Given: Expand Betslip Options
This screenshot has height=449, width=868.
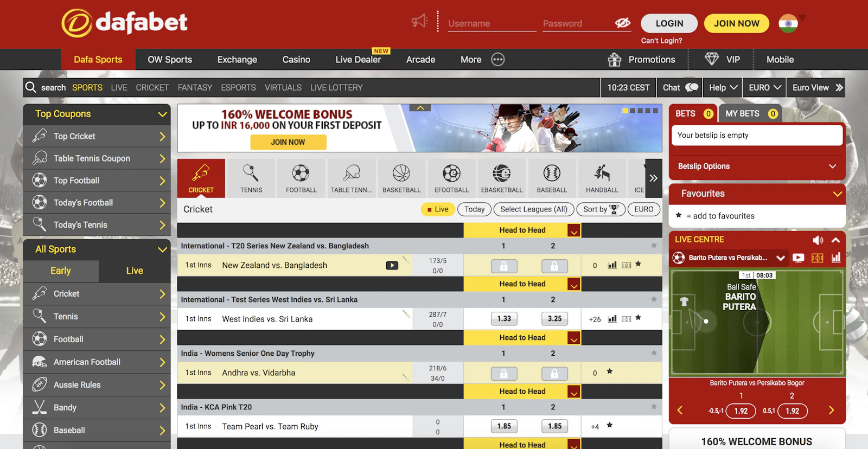Looking at the screenshot, I should (x=757, y=166).
